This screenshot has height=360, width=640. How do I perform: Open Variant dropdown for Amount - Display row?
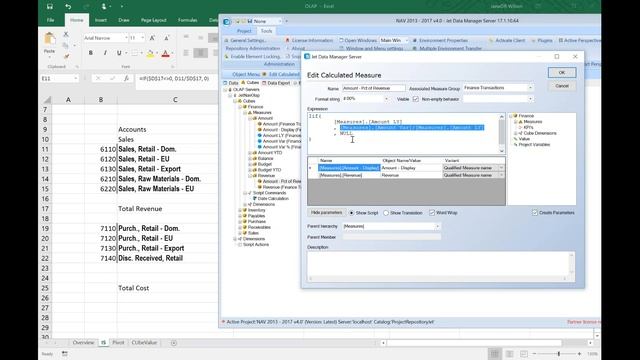pyautogui.click(x=502, y=168)
